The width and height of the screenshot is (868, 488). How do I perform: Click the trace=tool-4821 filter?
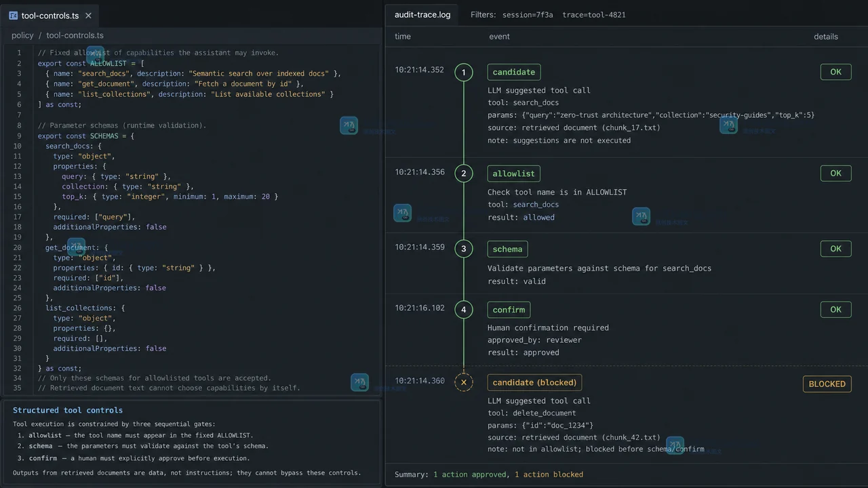tap(594, 14)
